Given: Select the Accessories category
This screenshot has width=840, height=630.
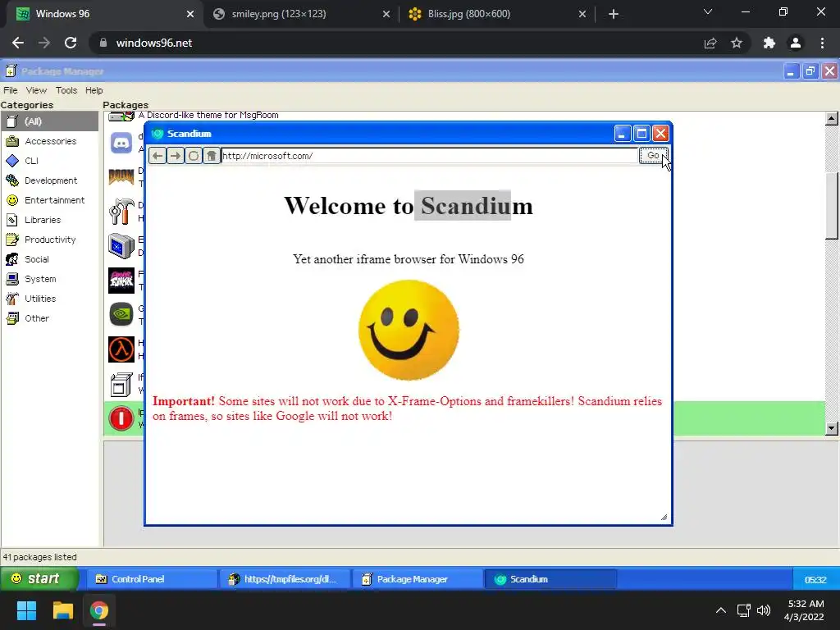Looking at the screenshot, I should [50, 141].
